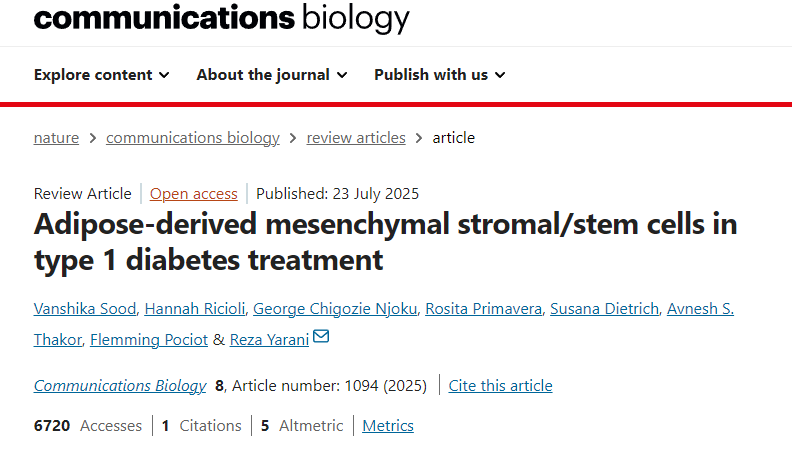Expand the Publish with us menu
Viewport: 792px width, 461px height.
click(440, 75)
